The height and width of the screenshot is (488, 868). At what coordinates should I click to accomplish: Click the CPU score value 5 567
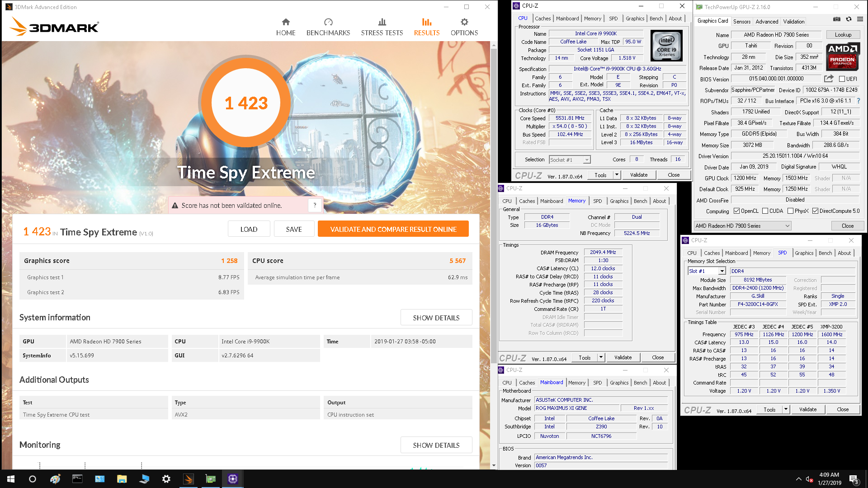click(458, 261)
